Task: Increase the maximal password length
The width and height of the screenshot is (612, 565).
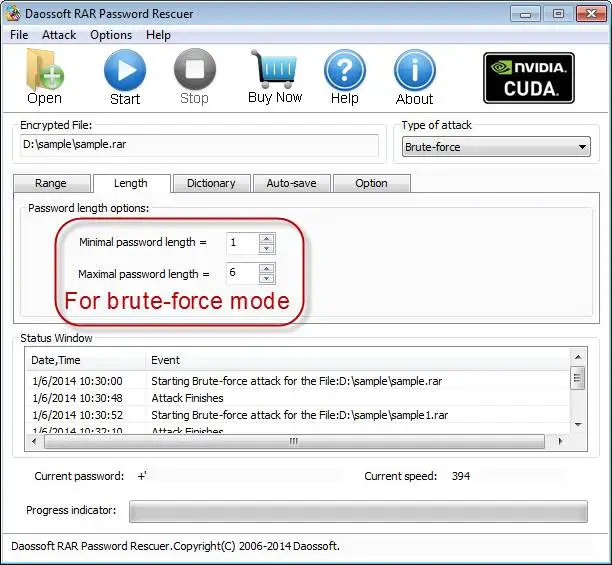Action: 267,268
